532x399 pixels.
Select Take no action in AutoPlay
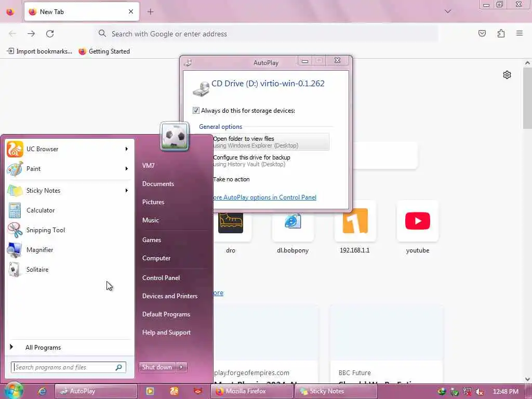[x=231, y=179]
